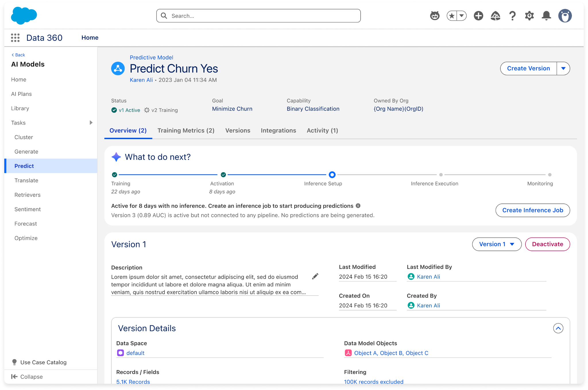Select Forecast under Tasks
This screenshot has height=390, width=588.
point(51,224)
